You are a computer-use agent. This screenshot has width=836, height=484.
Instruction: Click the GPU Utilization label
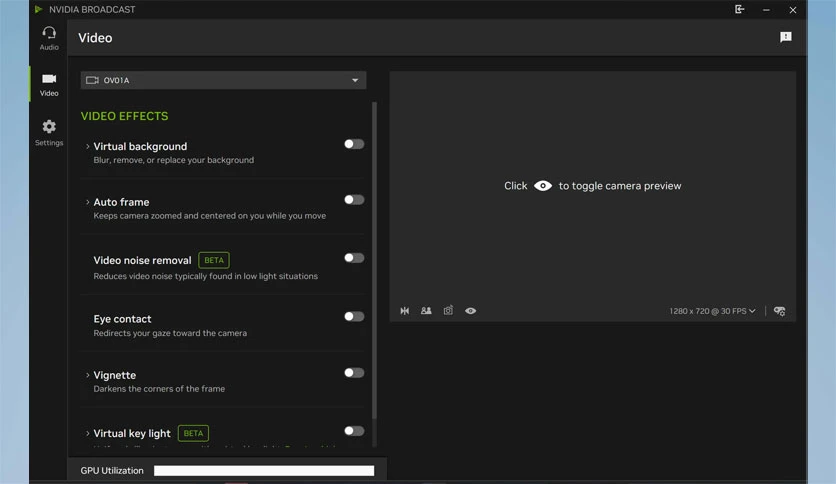[112, 471]
